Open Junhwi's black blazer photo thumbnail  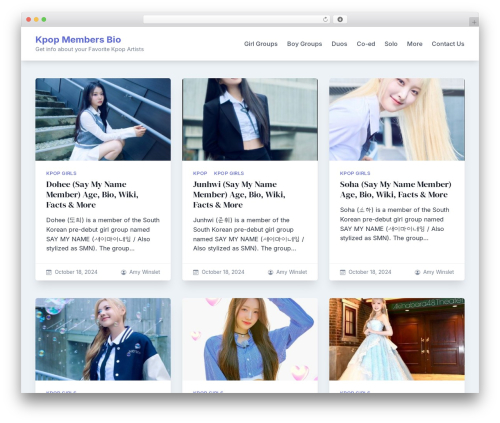[250, 119]
